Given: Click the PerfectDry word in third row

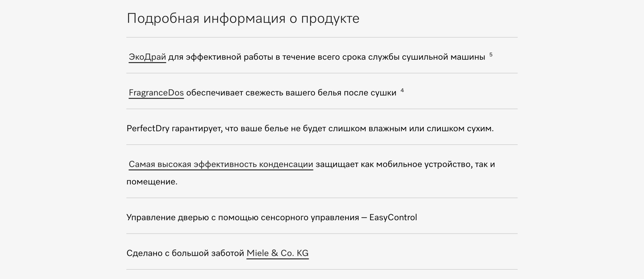Looking at the screenshot, I should [148, 129].
